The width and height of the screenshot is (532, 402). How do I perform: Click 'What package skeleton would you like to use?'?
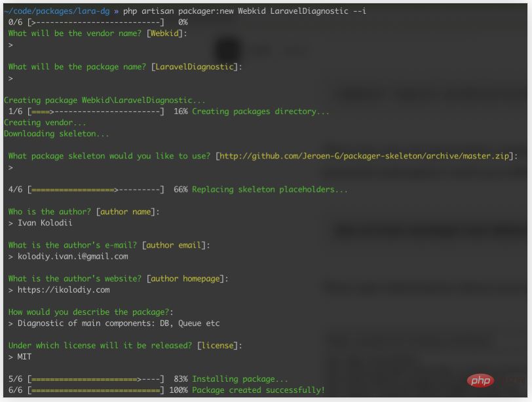tap(109, 156)
